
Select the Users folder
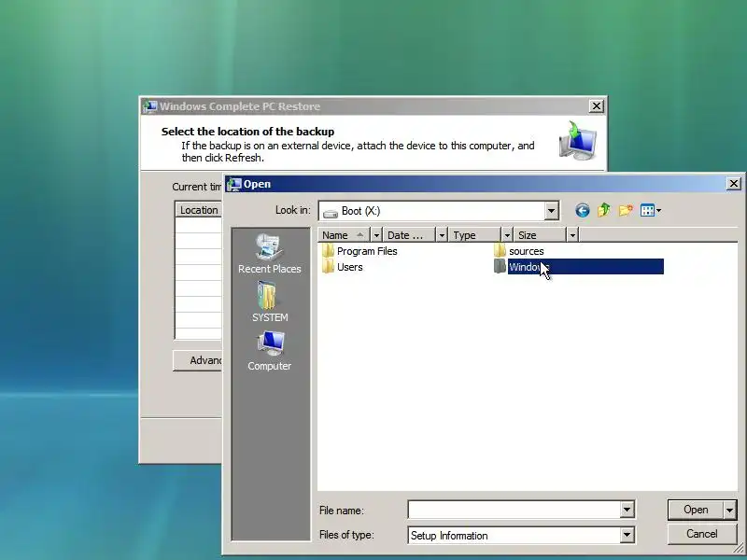[343, 267]
